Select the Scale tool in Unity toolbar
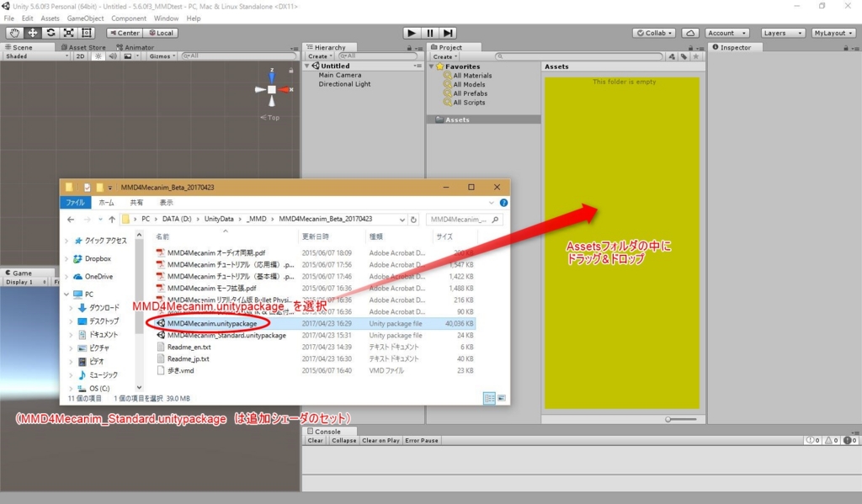Screen dimensions: 862x504 pyautogui.click(x=68, y=33)
